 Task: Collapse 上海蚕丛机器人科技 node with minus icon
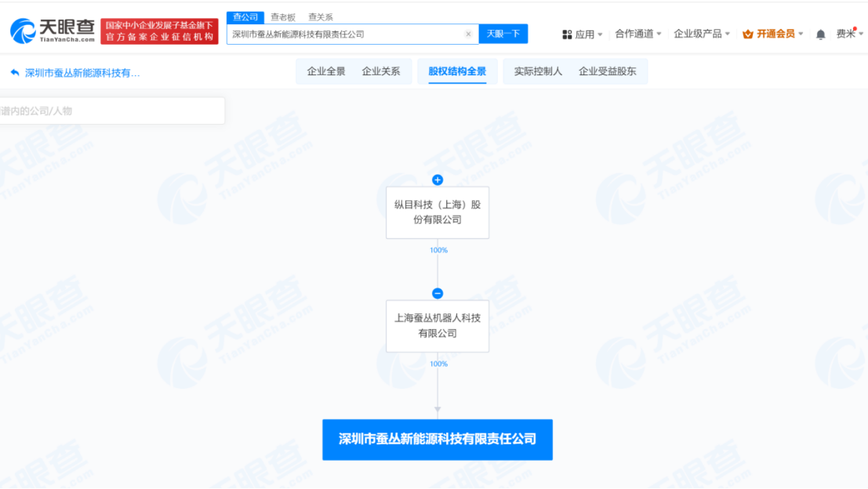[x=438, y=293]
